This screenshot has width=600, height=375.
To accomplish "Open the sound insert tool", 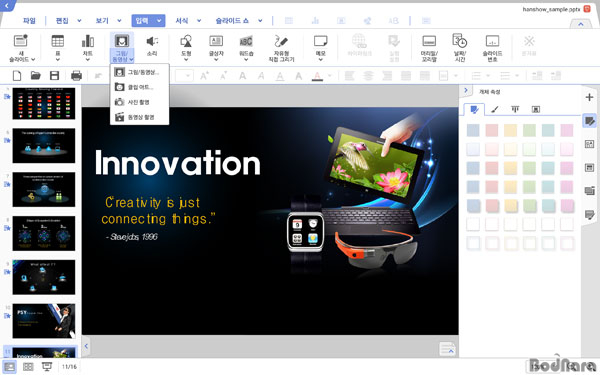I will [x=152, y=41].
